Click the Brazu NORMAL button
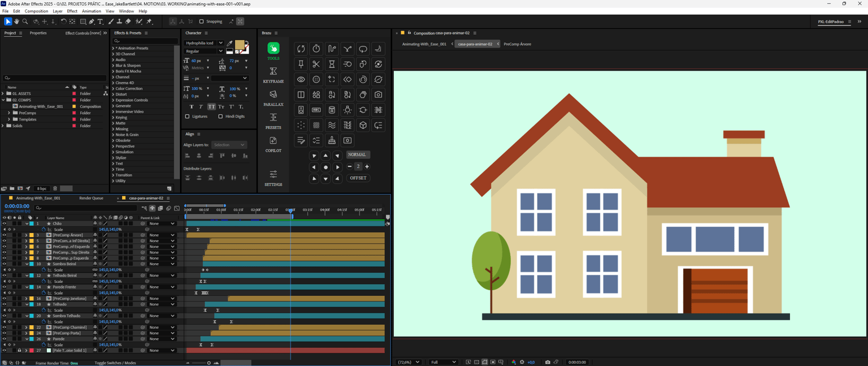Image resolution: width=868 pixels, height=366 pixels. click(x=357, y=154)
